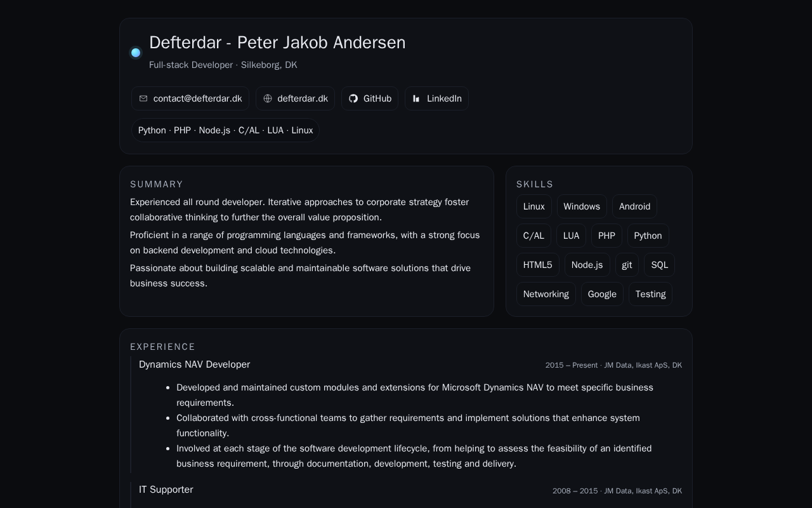Click the Android skill chip
The height and width of the screenshot is (508, 812).
tap(634, 206)
